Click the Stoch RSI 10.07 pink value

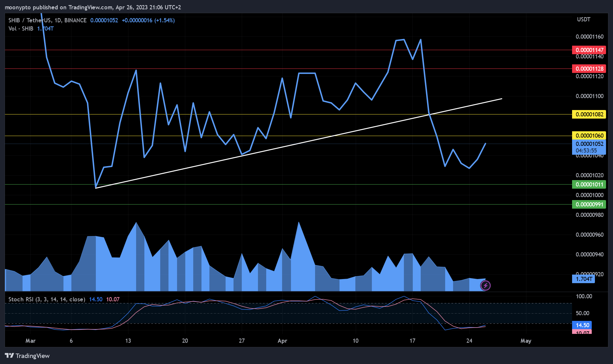click(113, 299)
